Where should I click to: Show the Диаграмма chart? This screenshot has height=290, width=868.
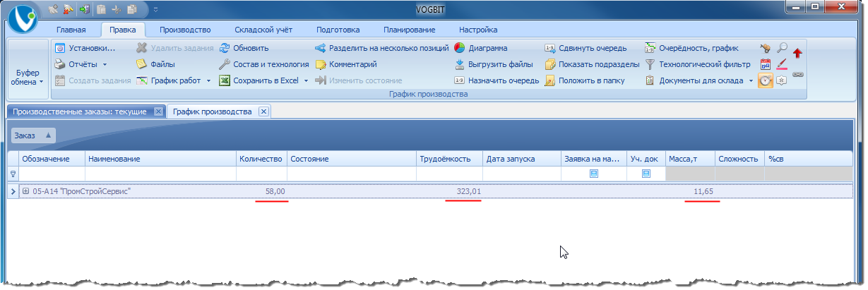pyautogui.click(x=480, y=48)
